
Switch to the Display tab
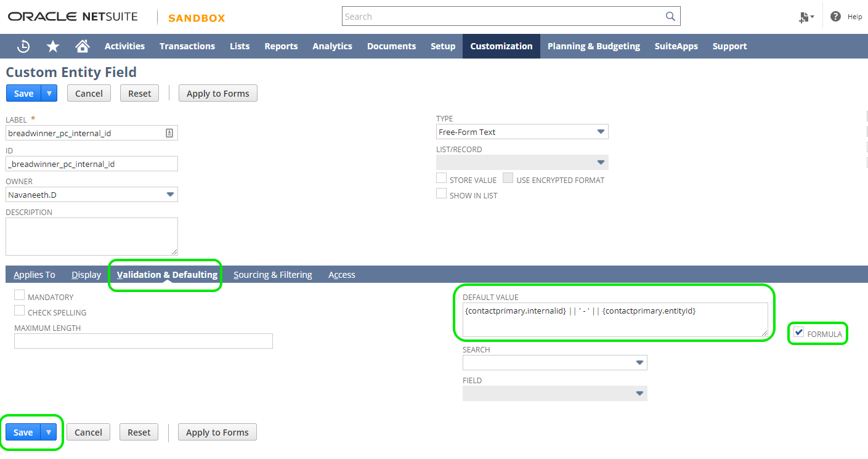pos(86,275)
